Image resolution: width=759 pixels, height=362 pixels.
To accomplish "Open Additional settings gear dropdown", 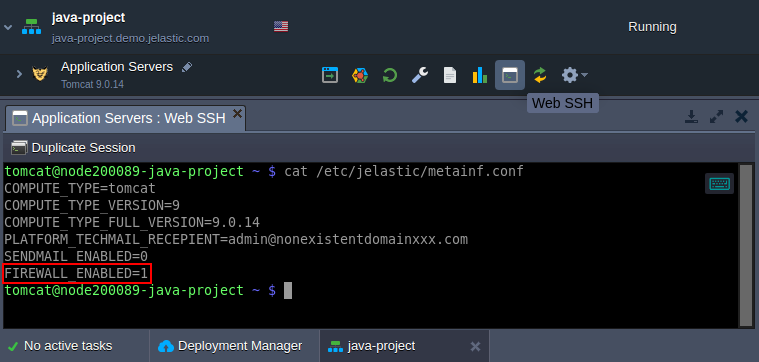I will click(575, 75).
